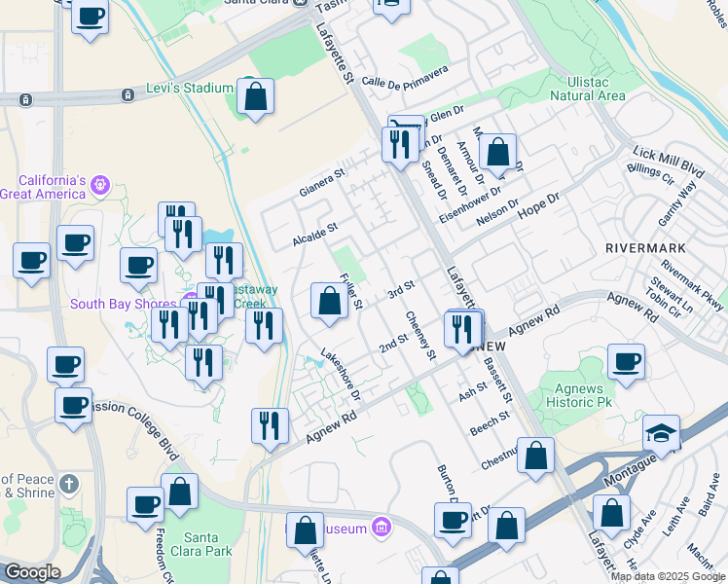
Task: Open the cafe marker east of Agnews Historic Pk
Action: point(627,362)
